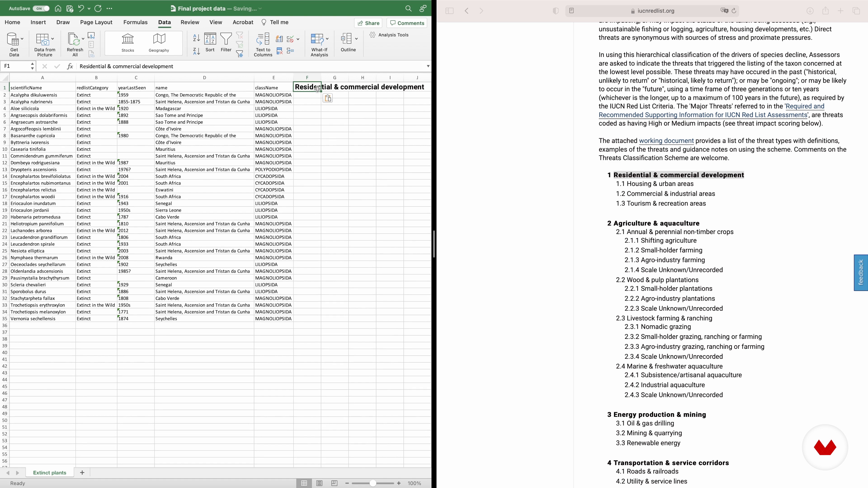Screen dimensions: 868x488
Task: Click the Paste Options icon near cell G2
Action: tap(328, 98)
